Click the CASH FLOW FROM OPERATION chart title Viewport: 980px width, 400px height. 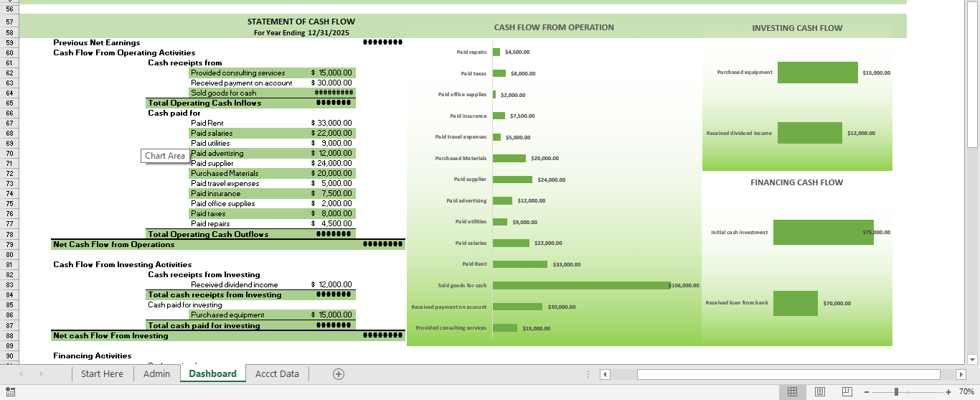pos(554,27)
